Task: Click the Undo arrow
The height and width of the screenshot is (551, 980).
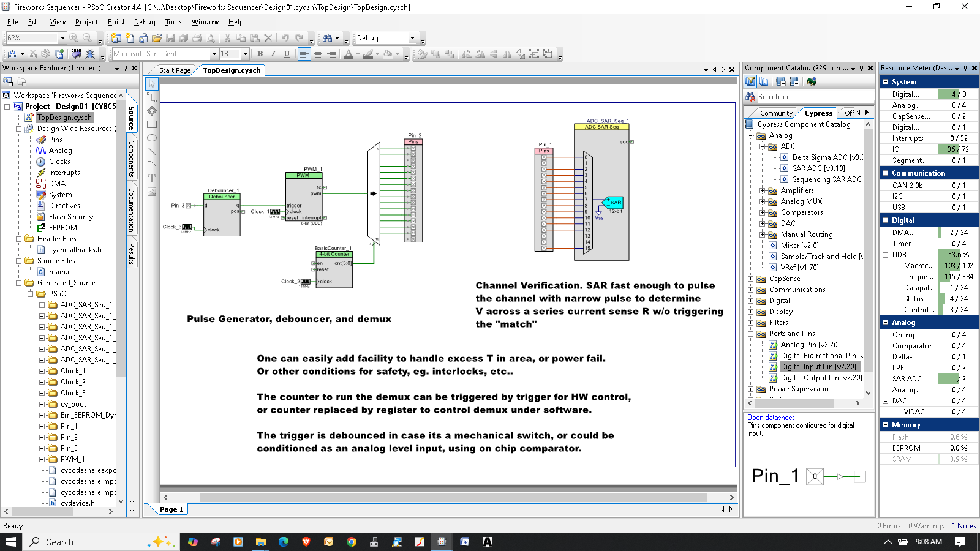Action: pyautogui.click(x=285, y=38)
